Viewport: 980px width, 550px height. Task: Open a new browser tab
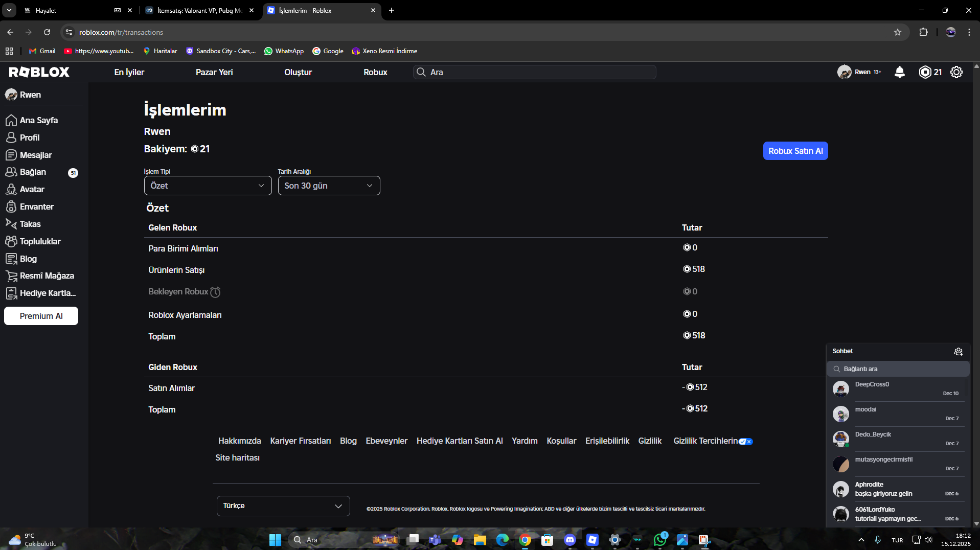point(392,10)
